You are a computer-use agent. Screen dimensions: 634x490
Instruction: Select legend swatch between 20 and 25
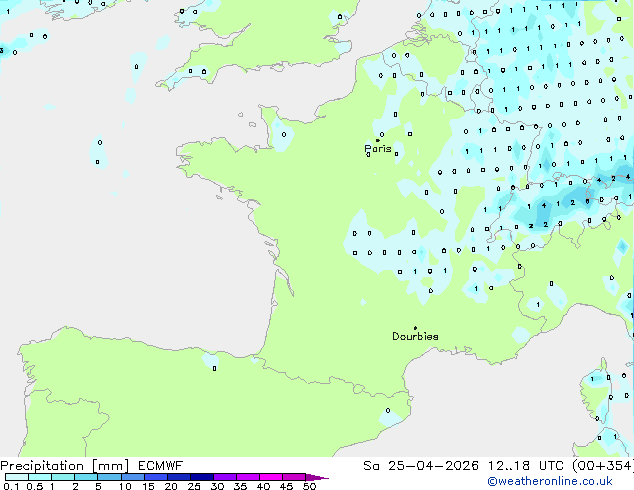pos(179,477)
